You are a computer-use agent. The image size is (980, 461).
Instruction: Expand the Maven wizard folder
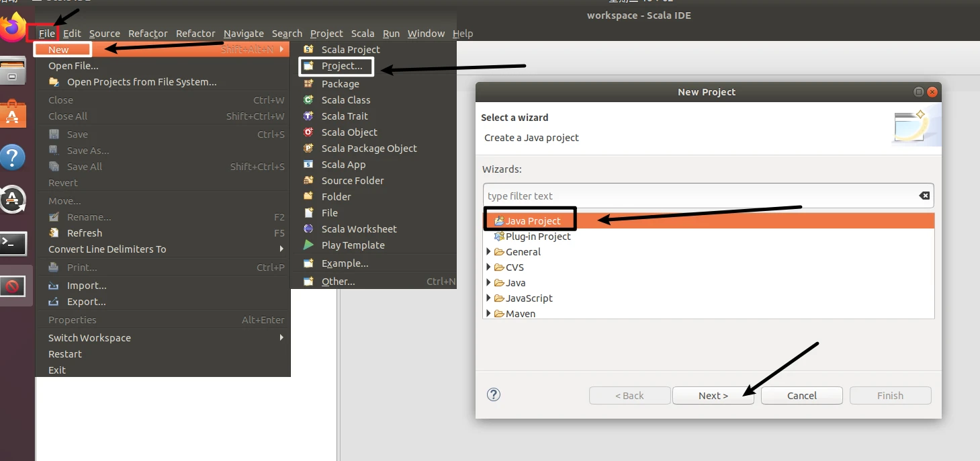(x=489, y=314)
